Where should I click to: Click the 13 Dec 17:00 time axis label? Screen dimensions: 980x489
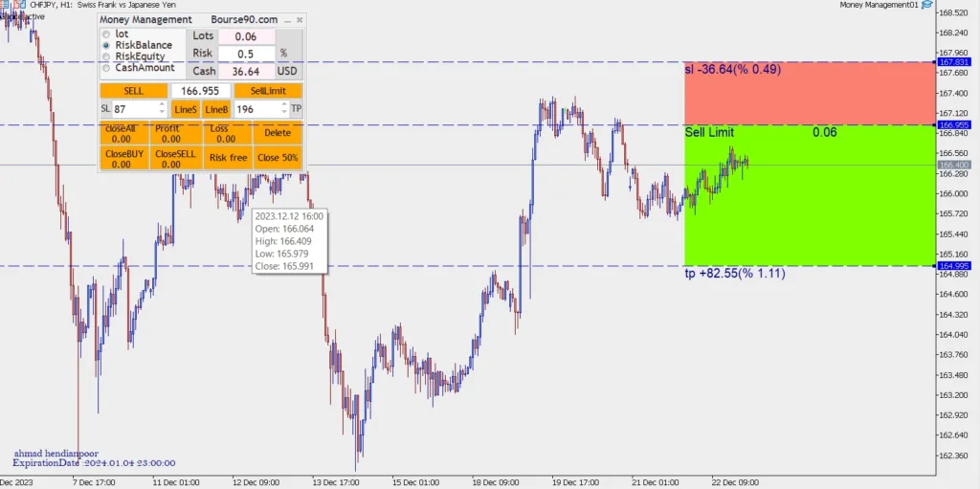(x=335, y=482)
